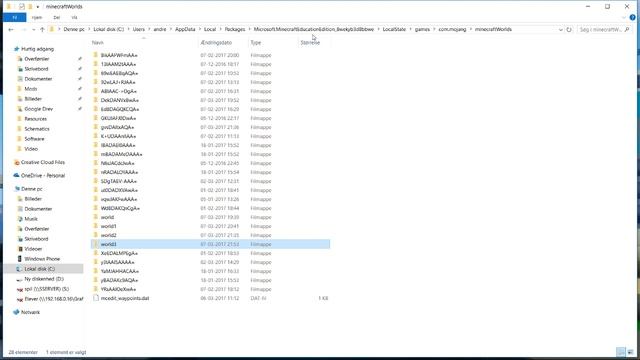Click the Netværk network icon

[16, 312]
